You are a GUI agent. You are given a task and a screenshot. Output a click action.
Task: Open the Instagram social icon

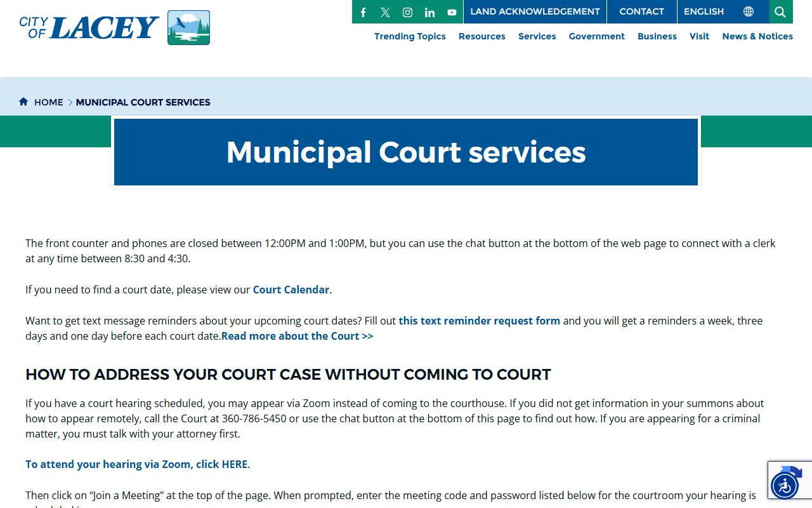(x=408, y=12)
